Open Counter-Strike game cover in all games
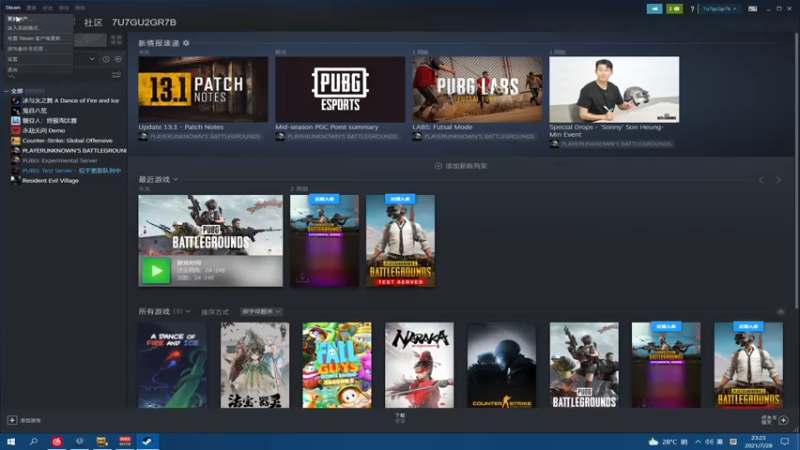The image size is (800, 450). tap(502, 365)
